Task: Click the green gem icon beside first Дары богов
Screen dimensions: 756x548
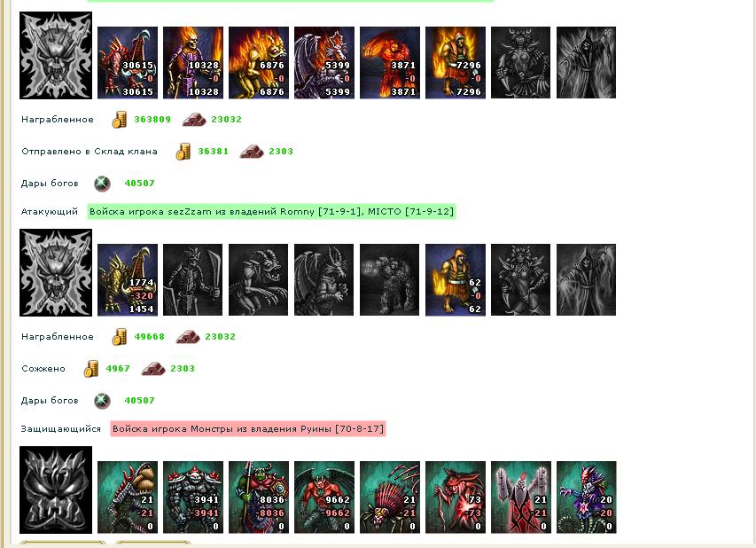Action: tap(102, 184)
